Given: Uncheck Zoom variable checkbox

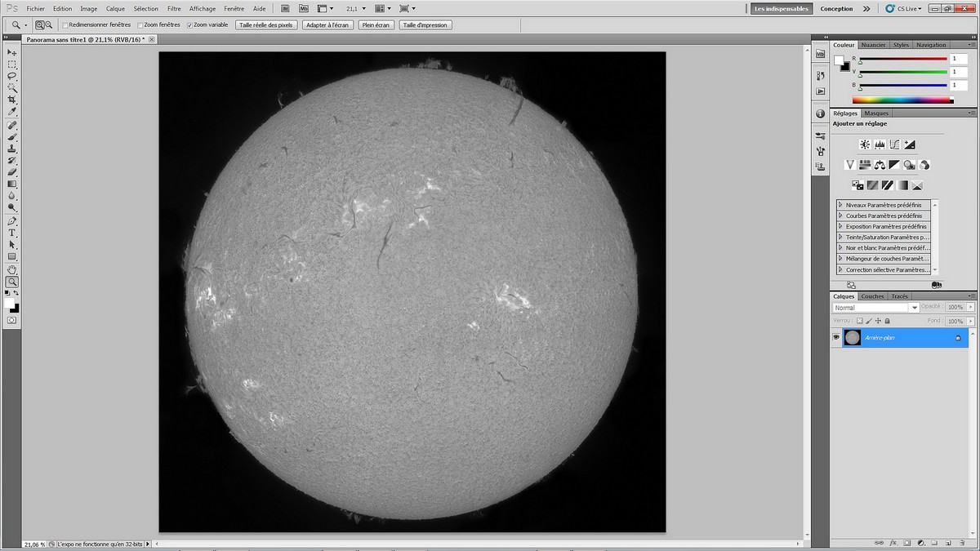Looking at the screenshot, I should [189, 25].
